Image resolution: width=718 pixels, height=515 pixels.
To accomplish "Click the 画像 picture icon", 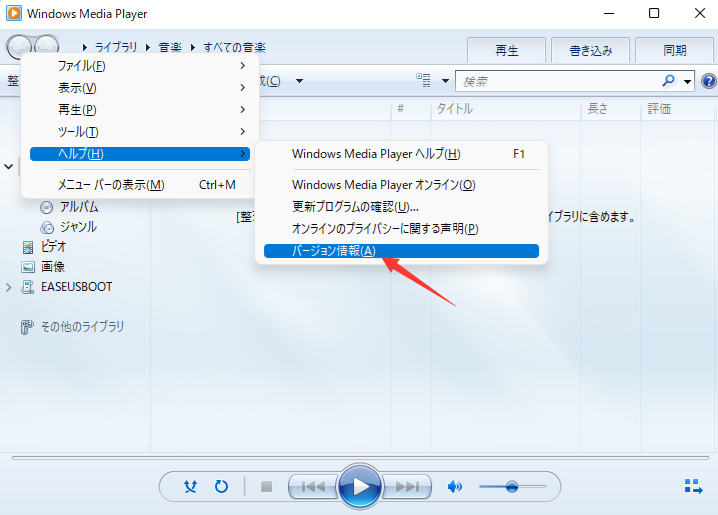I will pyautogui.click(x=28, y=267).
